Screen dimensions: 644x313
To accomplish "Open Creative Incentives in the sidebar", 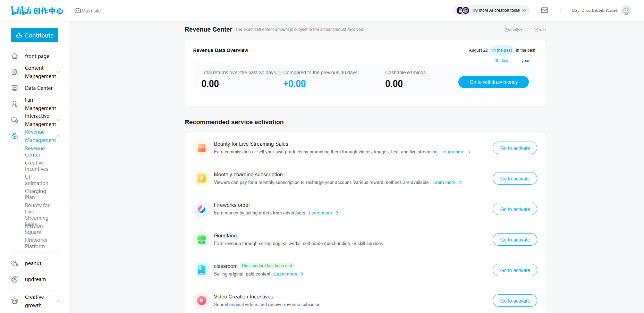I will [36, 166].
